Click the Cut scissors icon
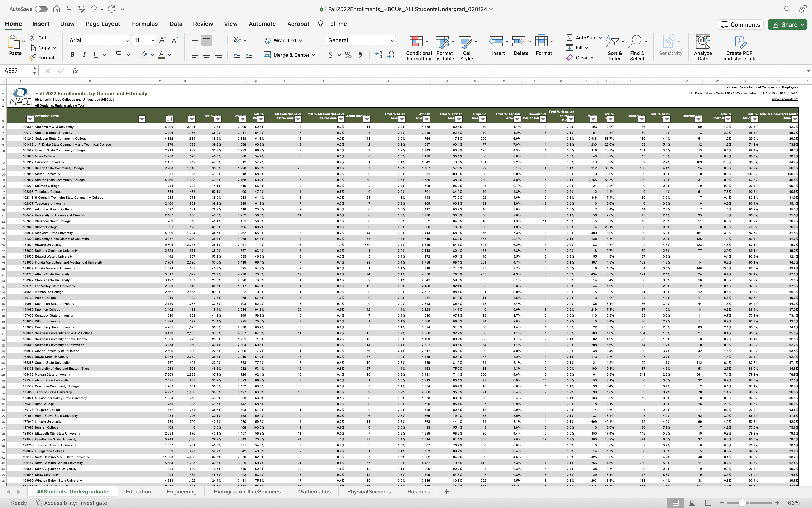 32,38
